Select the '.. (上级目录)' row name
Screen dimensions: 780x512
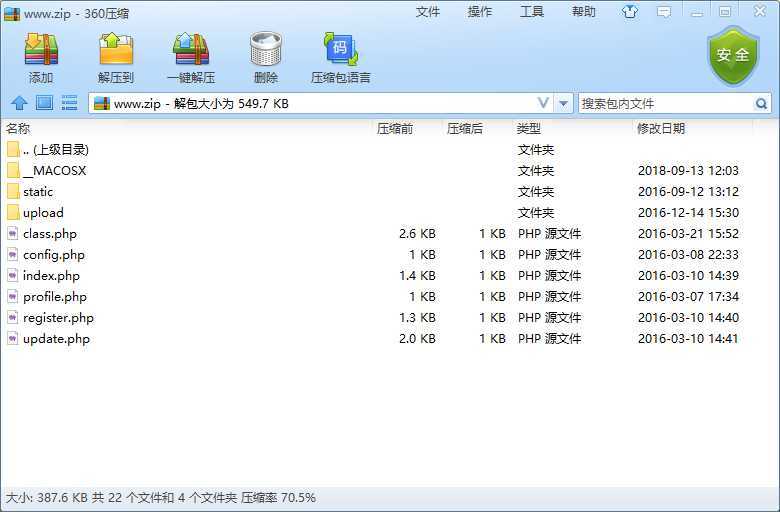[56, 149]
